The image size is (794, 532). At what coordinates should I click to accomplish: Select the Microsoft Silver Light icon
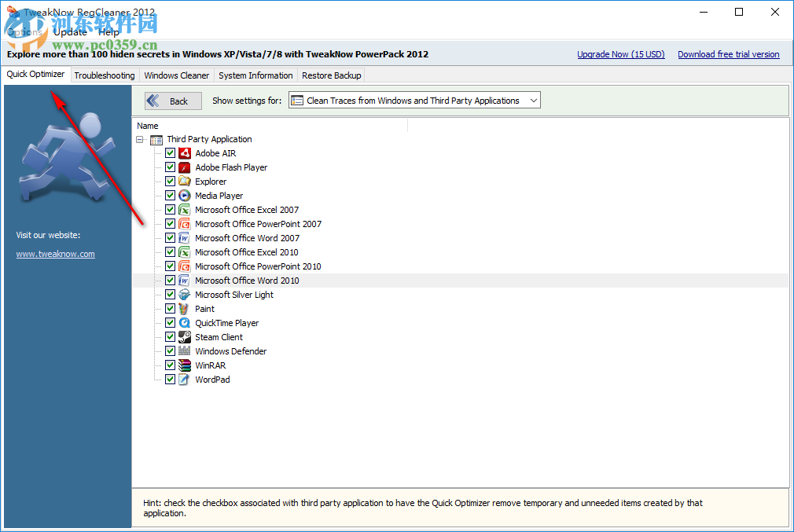click(182, 294)
